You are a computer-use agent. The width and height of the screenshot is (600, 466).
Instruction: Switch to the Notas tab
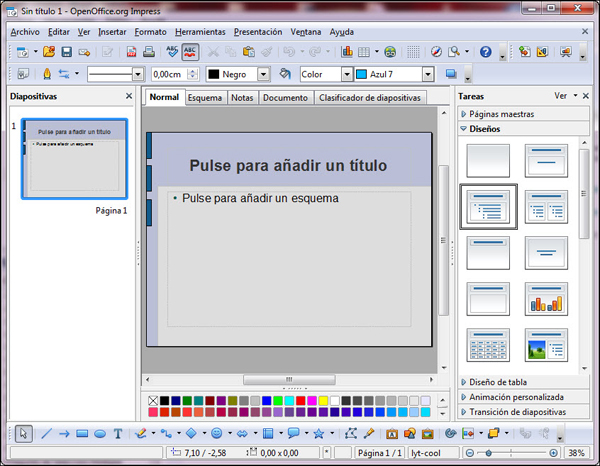(x=242, y=98)
